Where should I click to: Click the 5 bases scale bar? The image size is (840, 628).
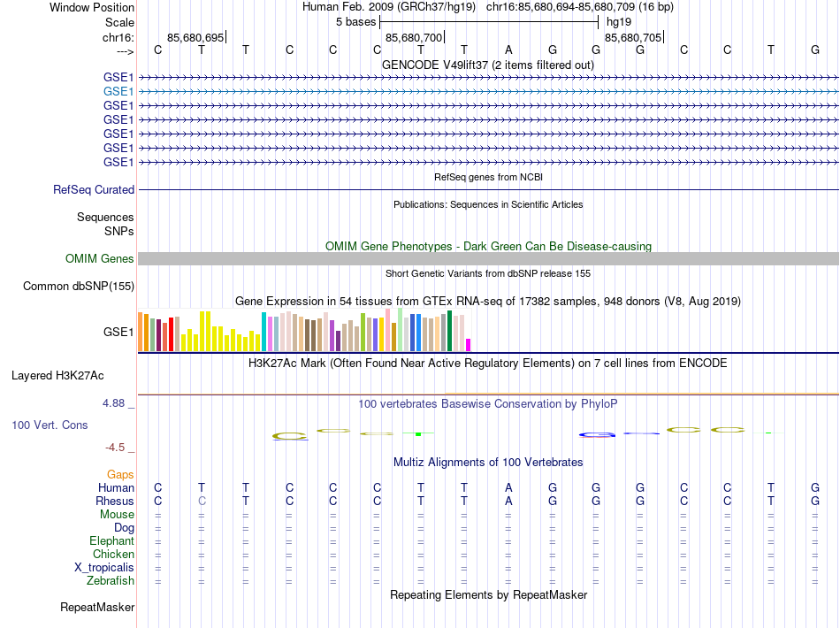click(x=489, y=22)
